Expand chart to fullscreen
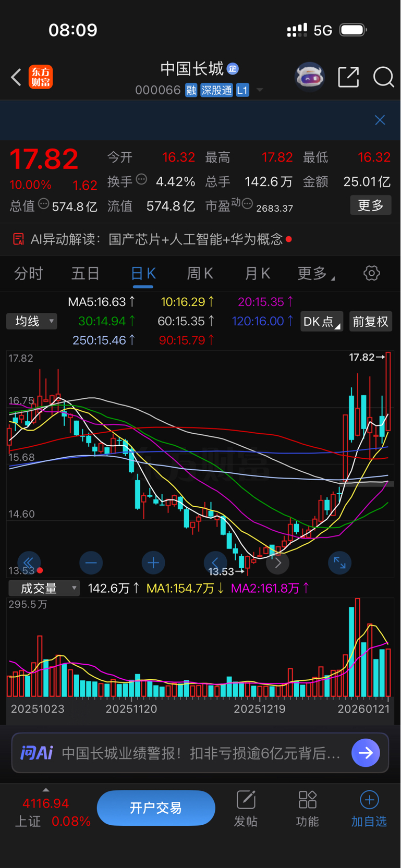The height and width of the screenshot is (868, 401). coord(339,563)
